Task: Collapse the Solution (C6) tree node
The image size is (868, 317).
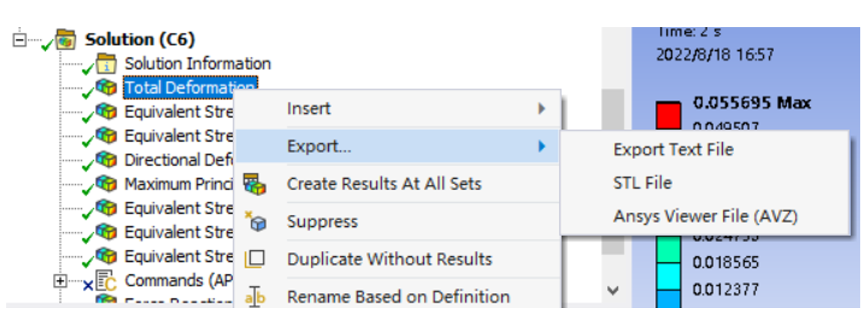Action: (19, 40)
